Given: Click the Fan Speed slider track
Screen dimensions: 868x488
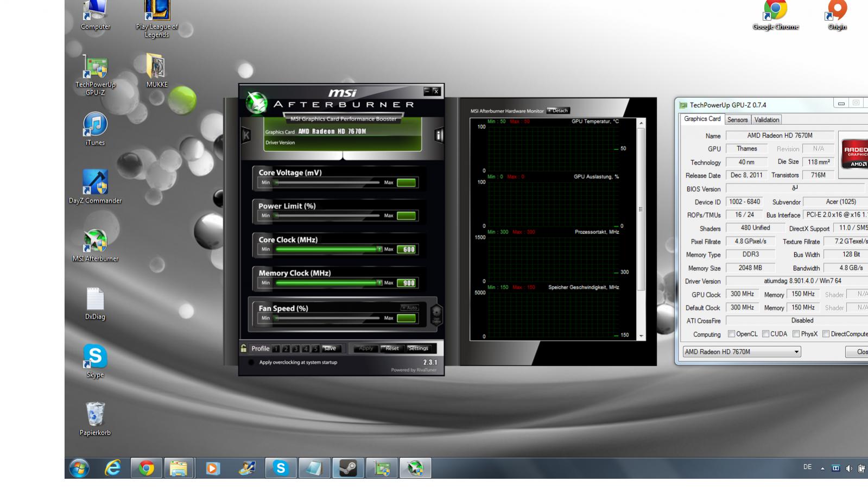Looking at the screenshot, I should coord(327,318).
